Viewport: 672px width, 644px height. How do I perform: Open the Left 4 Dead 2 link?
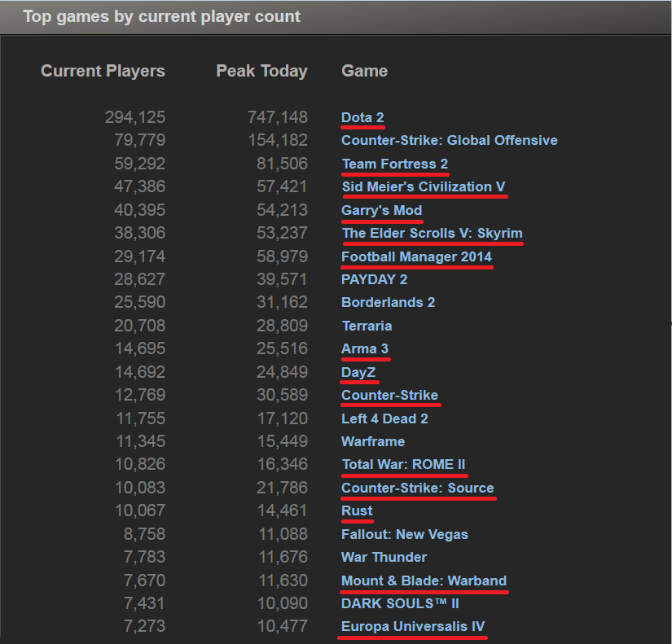point(384,418)
